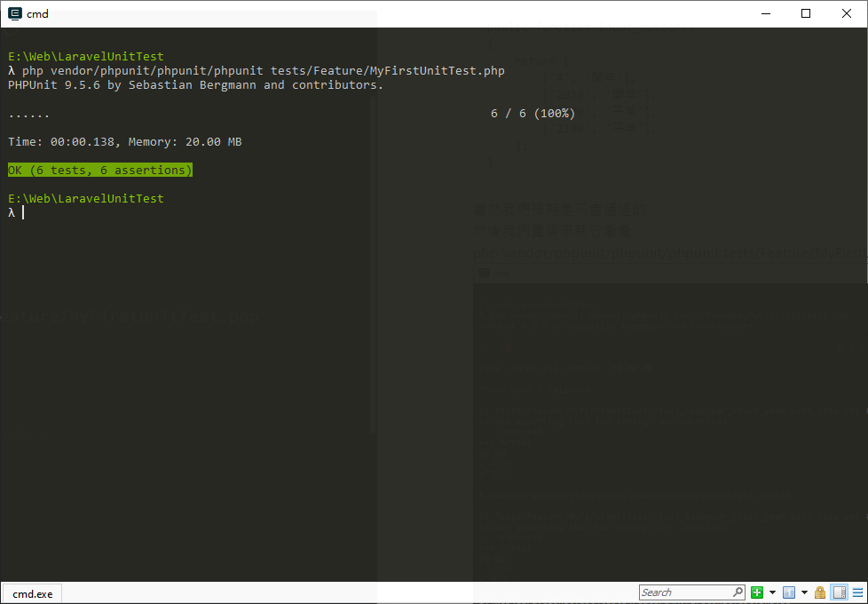Click the green OK (6 tests, 6 assertions) line
This screenshot has width=868, height=604.
click(x=100, y=171)
